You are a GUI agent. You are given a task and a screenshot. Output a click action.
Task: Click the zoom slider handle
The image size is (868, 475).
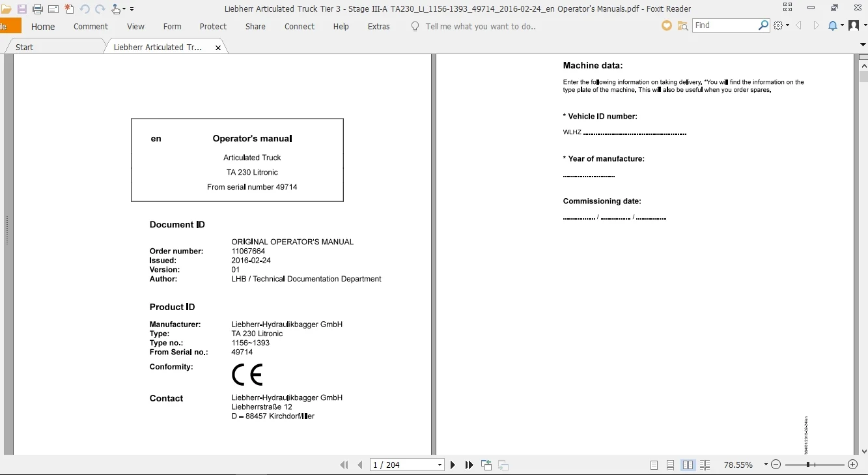808,465
